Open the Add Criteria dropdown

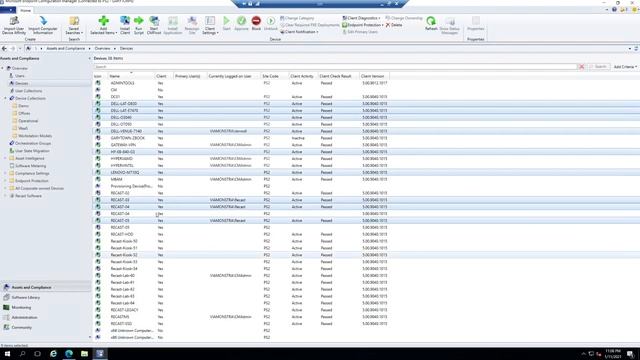coord(625,67)
